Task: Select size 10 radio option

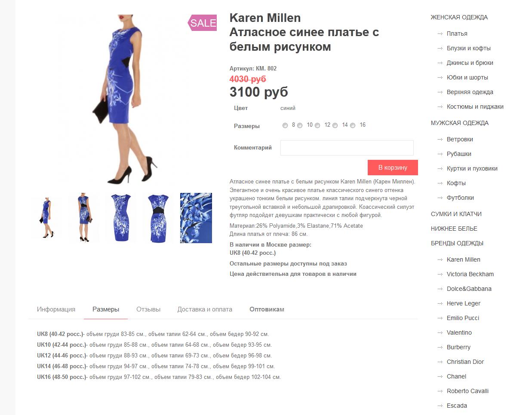Action: (300, 125)
